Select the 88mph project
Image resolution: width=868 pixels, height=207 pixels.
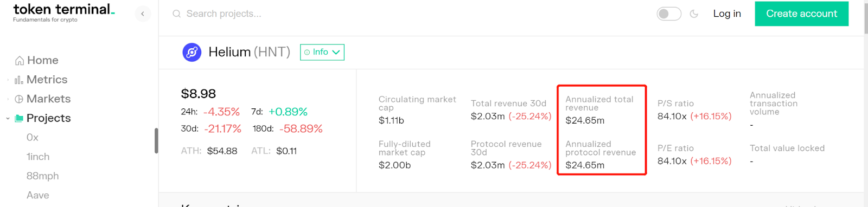coord(43,176)
